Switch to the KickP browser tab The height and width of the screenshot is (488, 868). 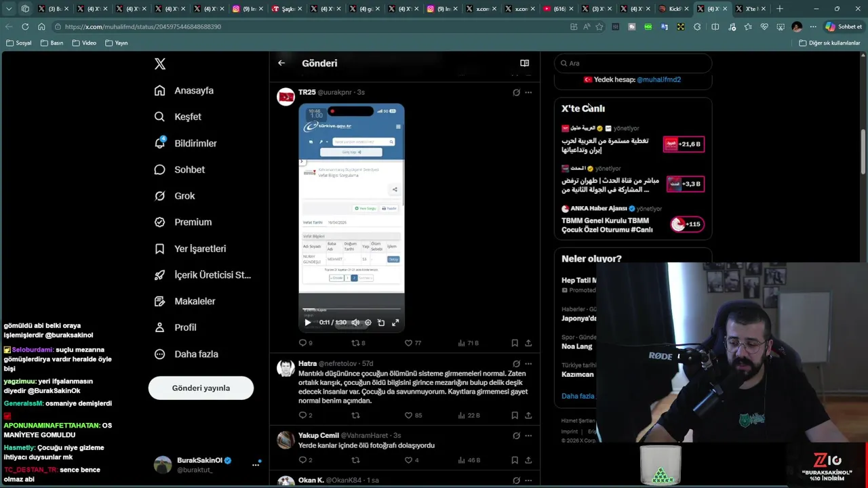point(673,9)
